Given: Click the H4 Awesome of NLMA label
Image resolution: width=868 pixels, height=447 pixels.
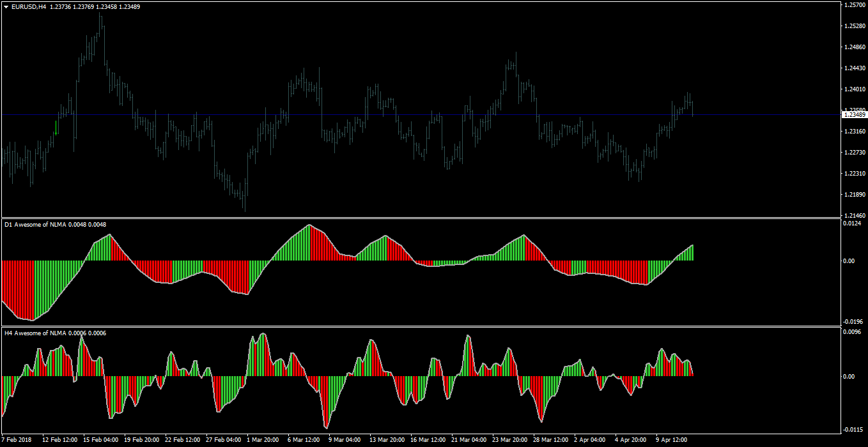Looking at the screenshot, I should 35,333.
